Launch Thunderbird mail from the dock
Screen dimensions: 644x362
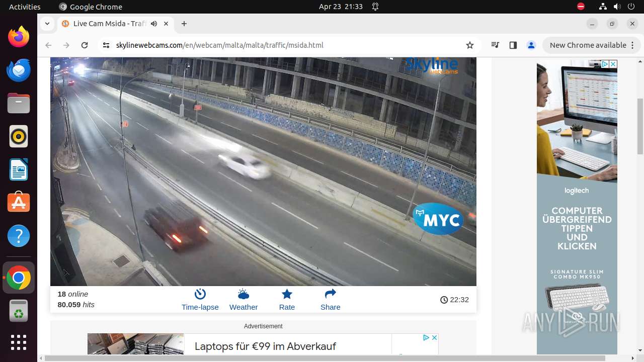point(19,70)
